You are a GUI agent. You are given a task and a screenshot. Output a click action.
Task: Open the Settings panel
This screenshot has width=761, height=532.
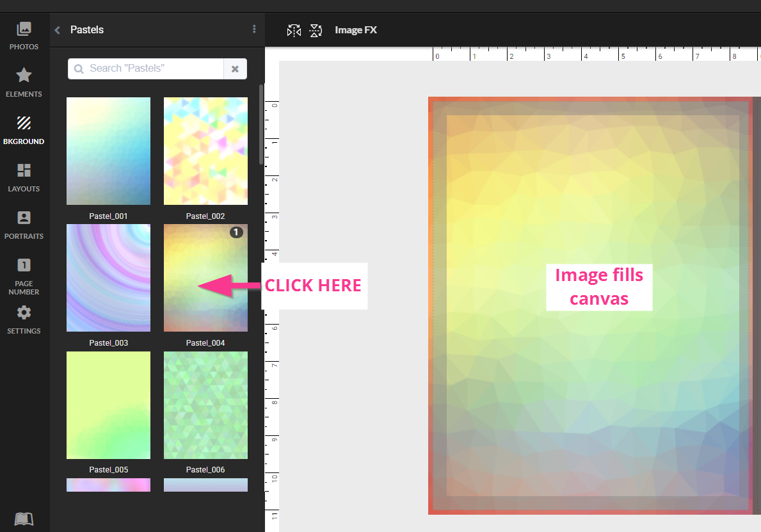(x=24, y=320)
